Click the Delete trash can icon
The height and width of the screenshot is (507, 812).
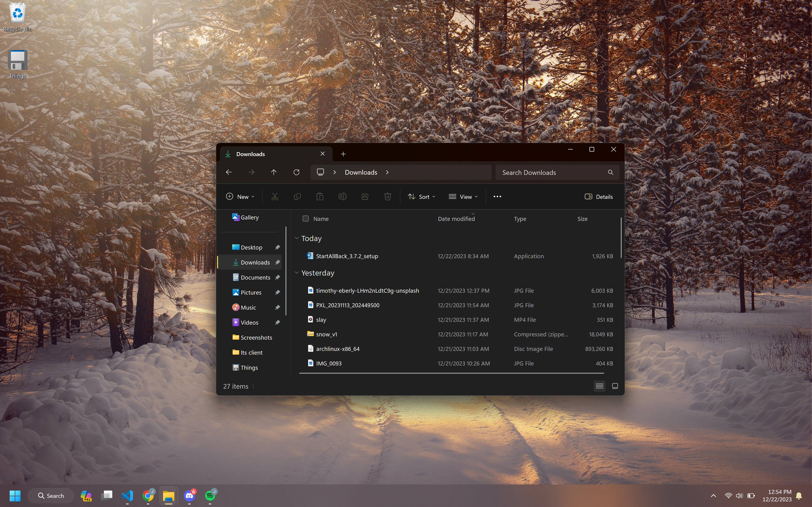(387, 196)
